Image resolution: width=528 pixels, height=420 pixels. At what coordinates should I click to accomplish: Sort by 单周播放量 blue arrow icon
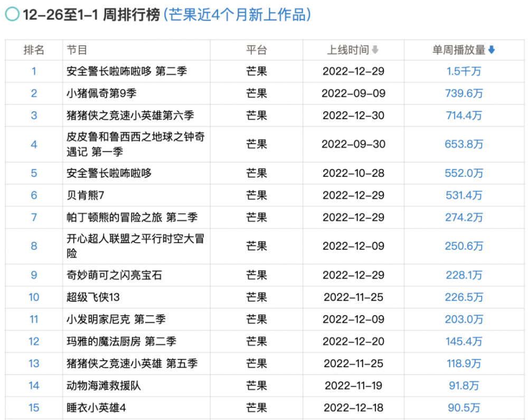(x=491, y=50)
